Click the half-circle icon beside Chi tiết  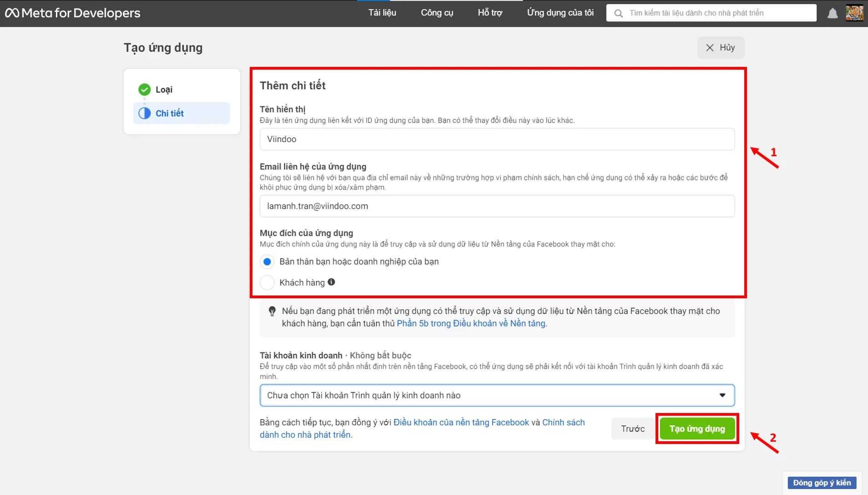pyautogui.click(x=145, y=113)
